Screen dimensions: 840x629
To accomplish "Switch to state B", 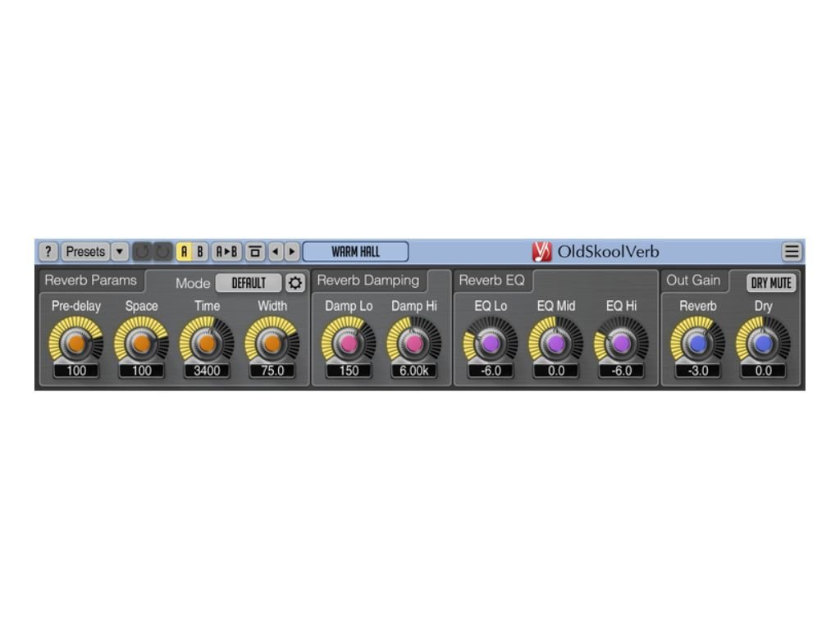I will (x=200, y=251).
